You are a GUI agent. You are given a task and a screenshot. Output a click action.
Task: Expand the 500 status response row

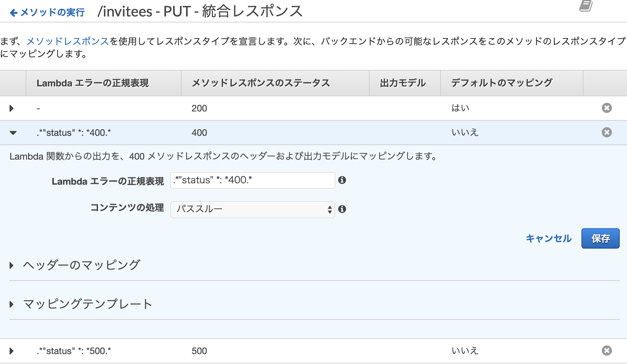[12, 351]
